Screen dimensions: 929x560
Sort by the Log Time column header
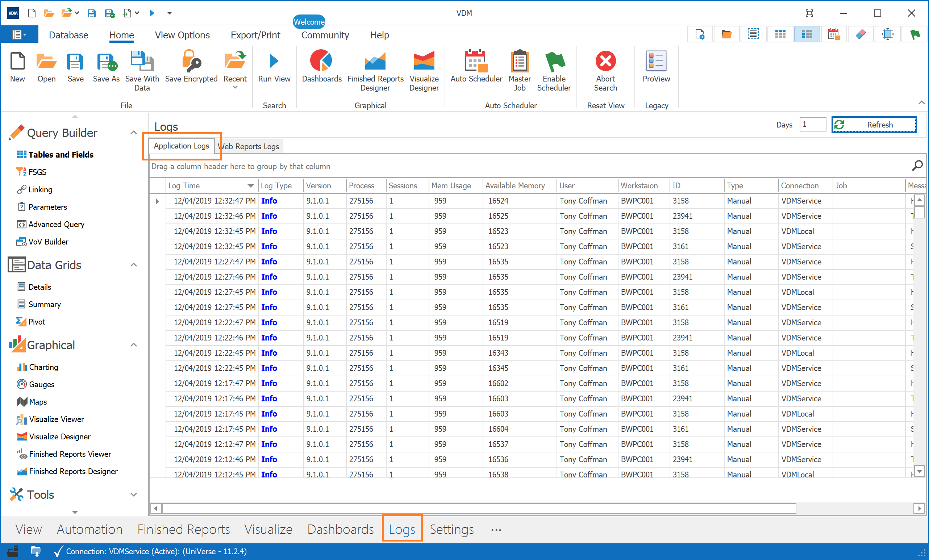click(211, 185)
